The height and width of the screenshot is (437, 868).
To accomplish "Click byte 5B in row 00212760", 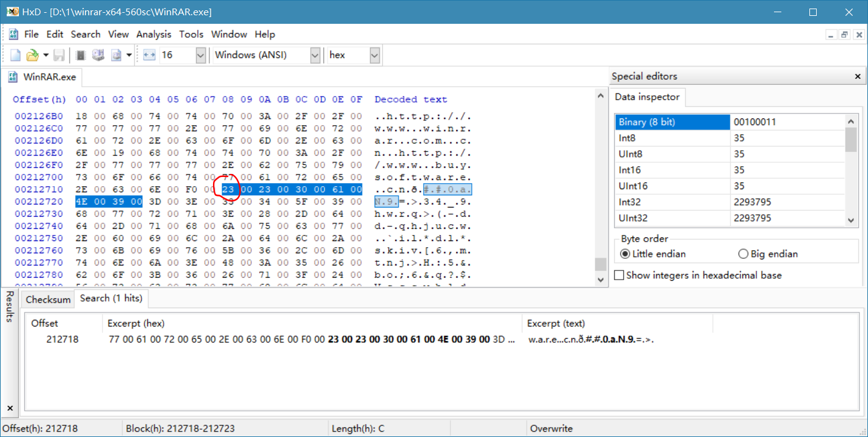I will pyautogui.click(x=228, y=251).
